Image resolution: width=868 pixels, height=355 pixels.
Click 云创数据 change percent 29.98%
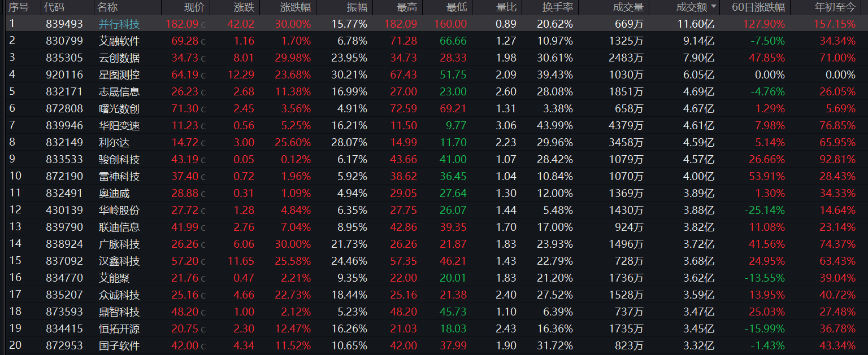tap(293, 58)
